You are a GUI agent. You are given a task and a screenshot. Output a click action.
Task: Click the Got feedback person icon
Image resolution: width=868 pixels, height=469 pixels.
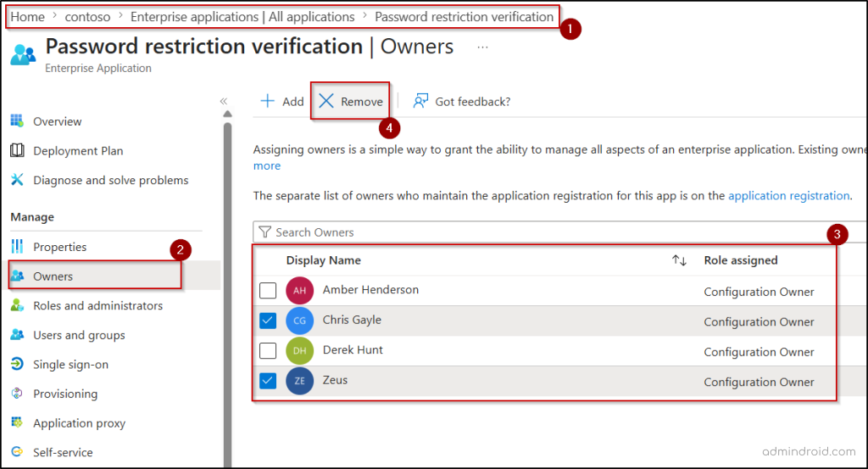coord(420,101)
